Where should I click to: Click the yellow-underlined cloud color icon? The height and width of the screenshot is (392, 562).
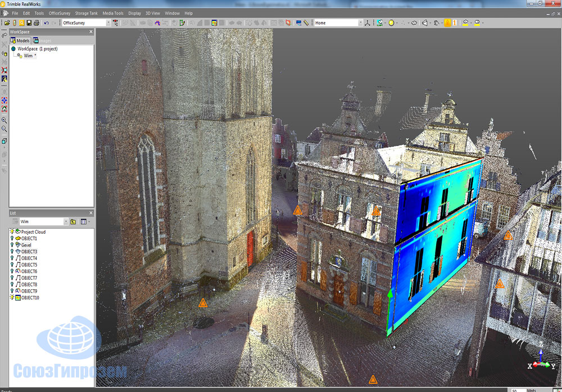click(x=465, y=23)
